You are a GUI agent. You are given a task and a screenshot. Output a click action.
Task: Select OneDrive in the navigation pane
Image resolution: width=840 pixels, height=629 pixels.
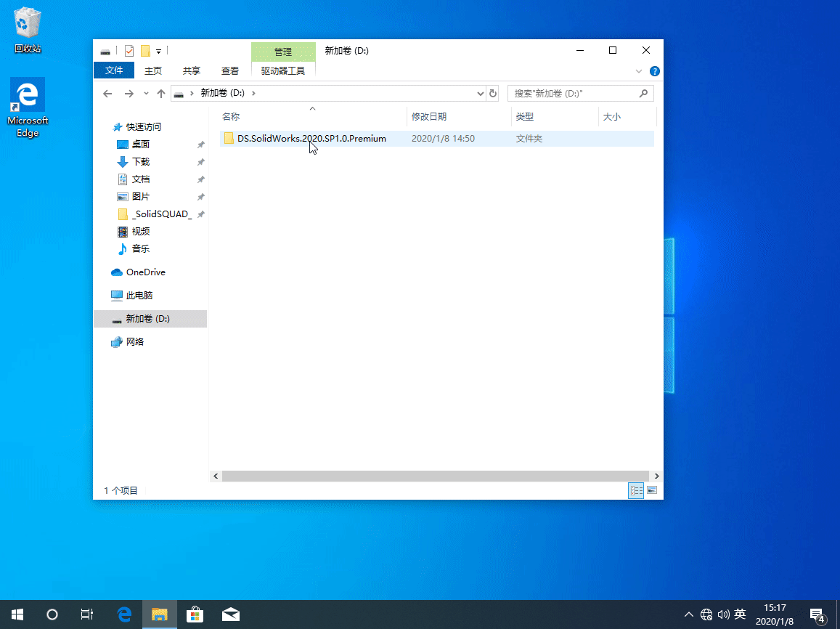145,272
